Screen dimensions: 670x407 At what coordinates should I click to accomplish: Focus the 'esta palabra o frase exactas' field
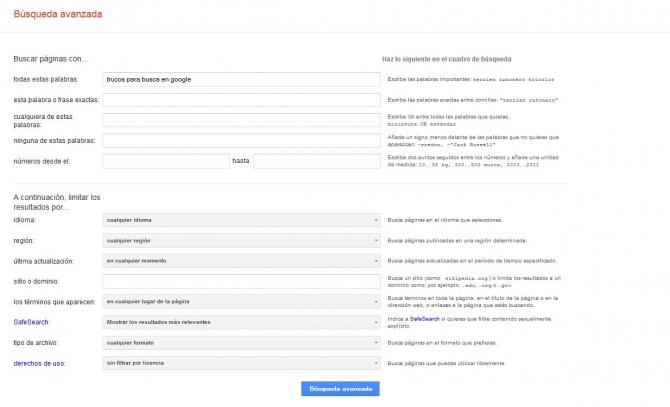tap(241, 100)
